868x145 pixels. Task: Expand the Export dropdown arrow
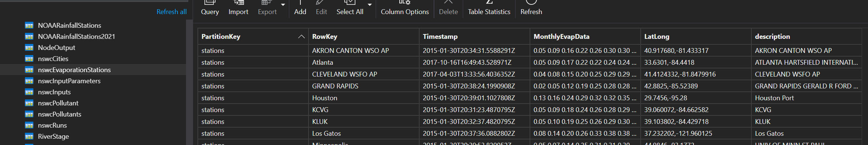pyautogui.click(x=283, y=5)
